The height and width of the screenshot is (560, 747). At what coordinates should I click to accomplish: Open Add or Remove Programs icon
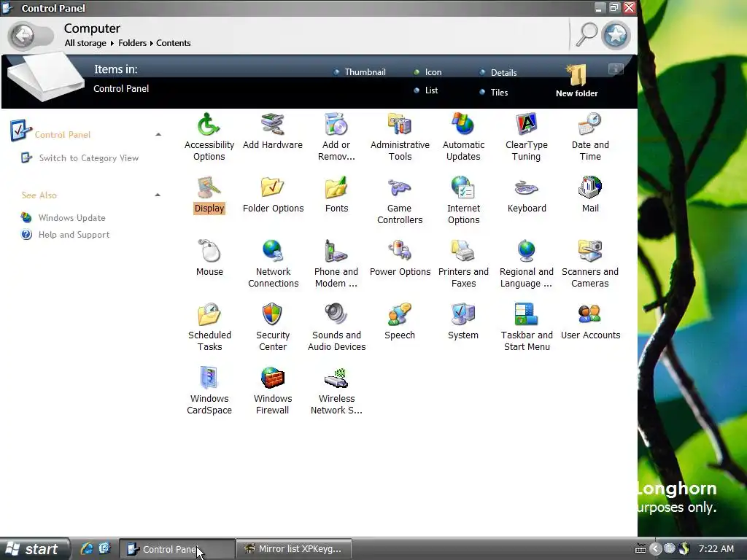click(336, 125)
